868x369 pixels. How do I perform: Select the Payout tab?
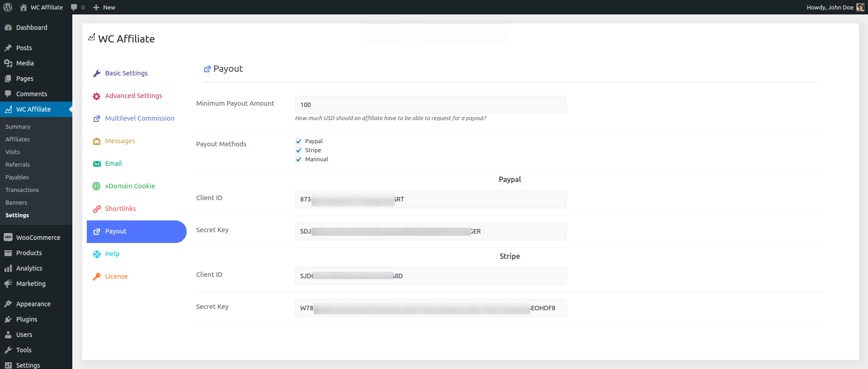137,232
